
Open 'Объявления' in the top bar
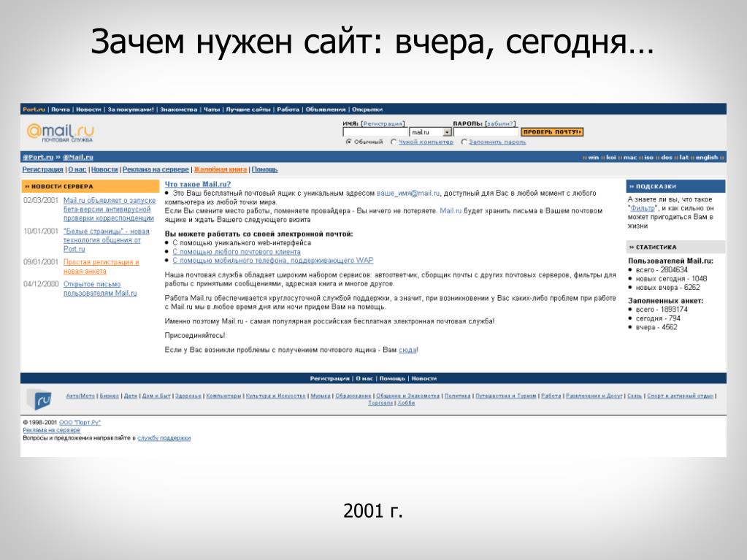[326, 110]
